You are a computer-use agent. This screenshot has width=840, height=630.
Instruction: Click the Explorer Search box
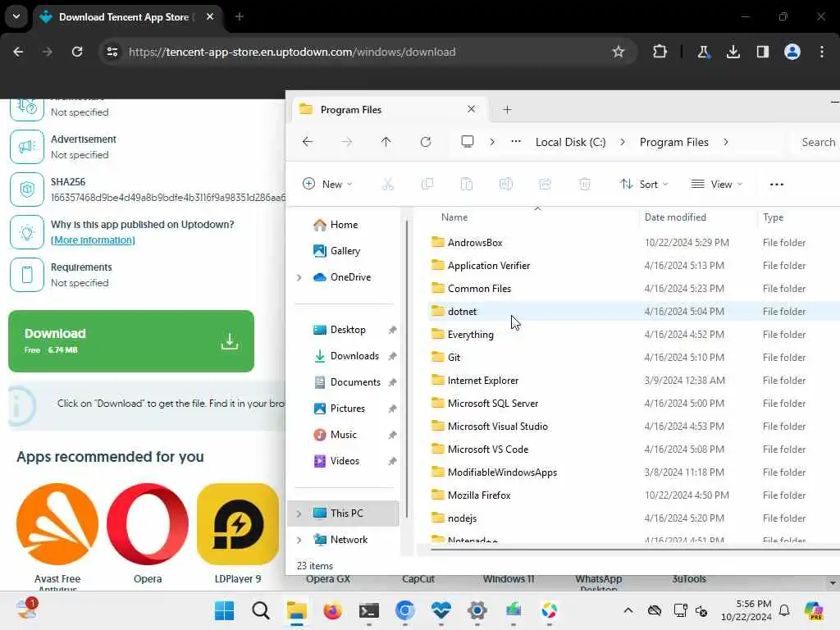tap(818, 142)
